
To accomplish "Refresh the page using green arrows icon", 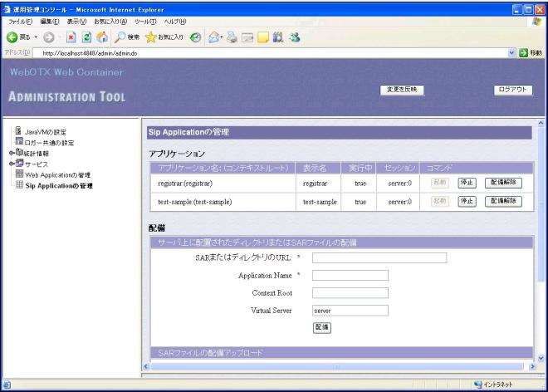I will click(x=86, y=37).
